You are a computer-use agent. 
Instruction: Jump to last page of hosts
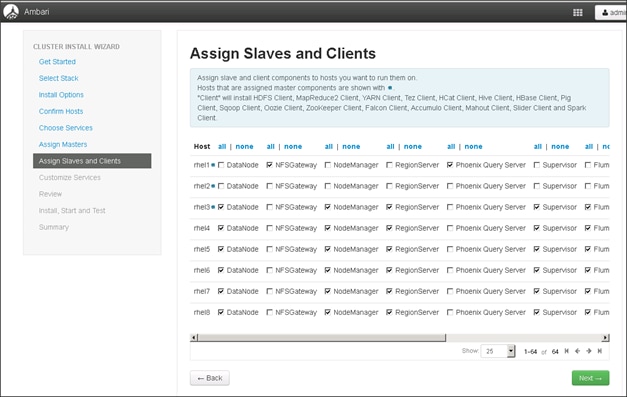[599, 351]
